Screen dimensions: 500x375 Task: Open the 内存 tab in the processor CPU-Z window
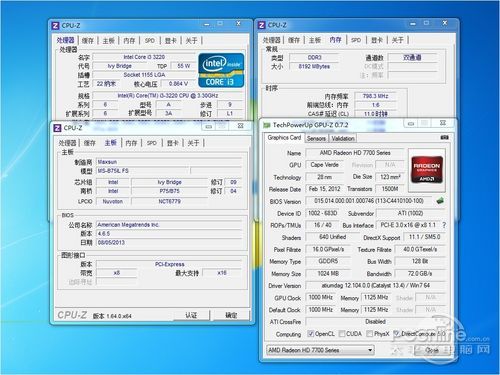pos(129,41)
